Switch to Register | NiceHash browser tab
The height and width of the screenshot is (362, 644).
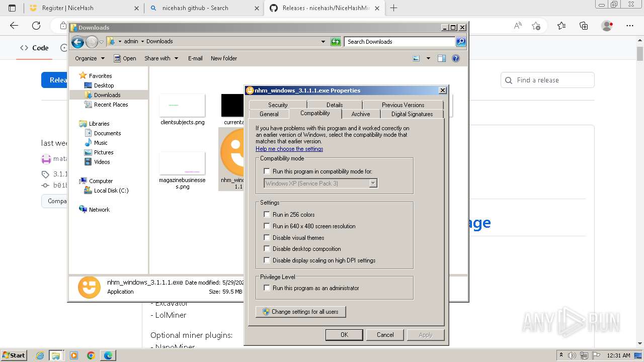(83, 8)
